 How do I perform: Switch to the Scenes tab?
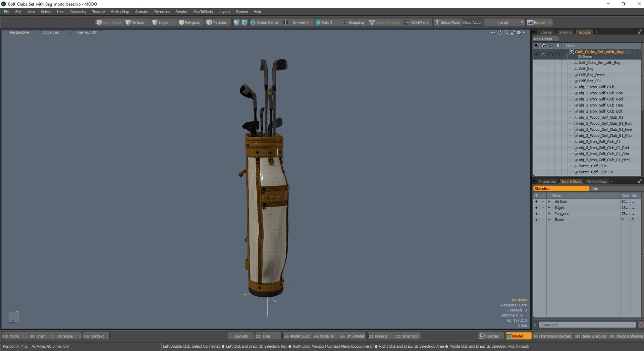tap(546, 32)
